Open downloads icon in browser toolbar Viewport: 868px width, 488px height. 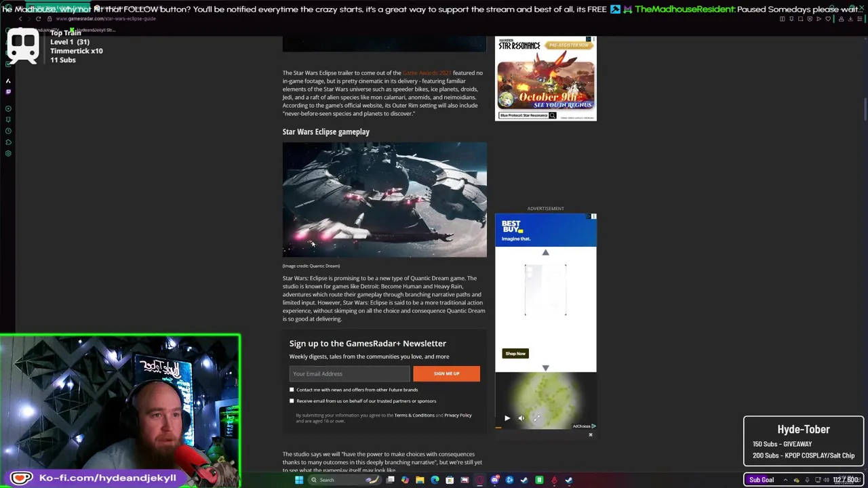(x=850, y=19)
